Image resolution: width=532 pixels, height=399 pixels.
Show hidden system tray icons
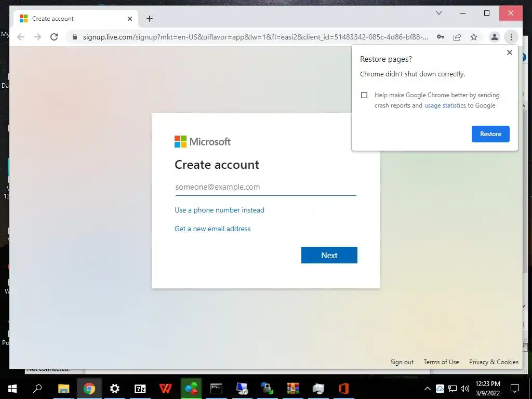pos(428,389)
